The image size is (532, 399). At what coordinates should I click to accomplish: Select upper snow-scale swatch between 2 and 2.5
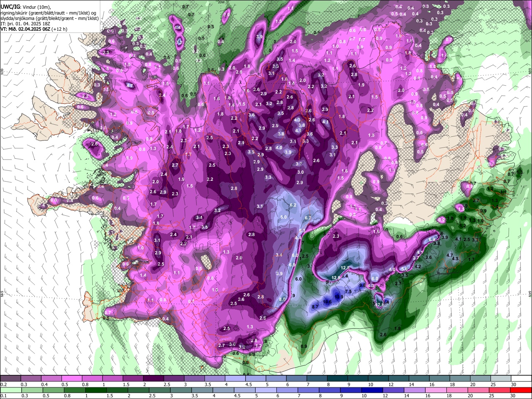pos(153,378)
